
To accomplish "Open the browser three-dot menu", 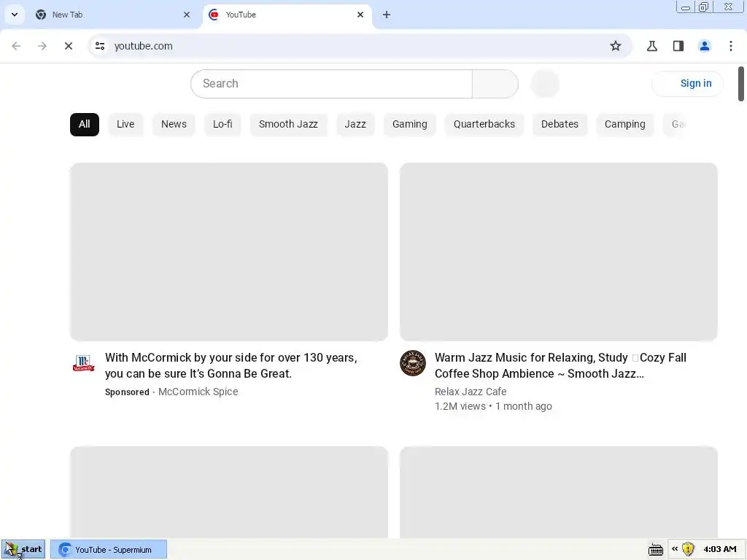I will coord(730,46).
